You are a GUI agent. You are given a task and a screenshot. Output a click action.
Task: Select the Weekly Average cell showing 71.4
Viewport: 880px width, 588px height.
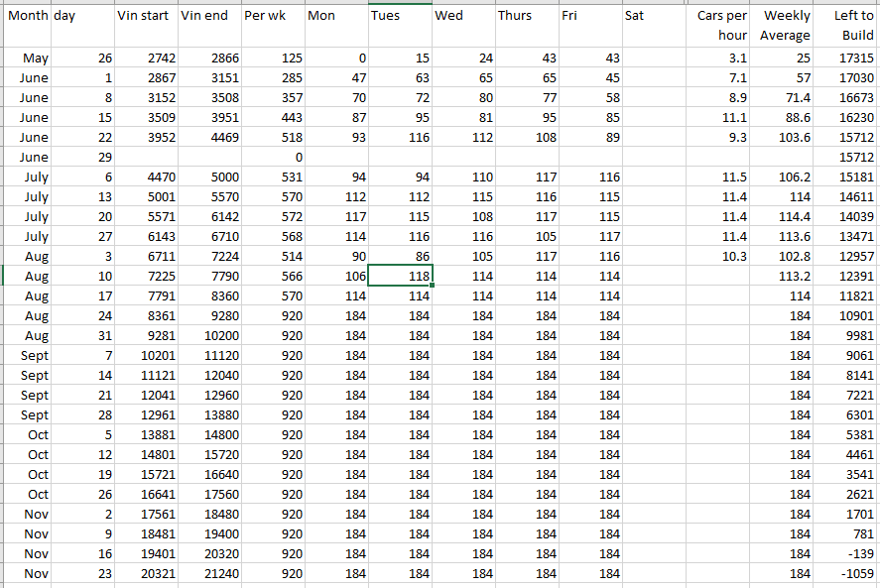pyautogui.click(x=782, y=98)
